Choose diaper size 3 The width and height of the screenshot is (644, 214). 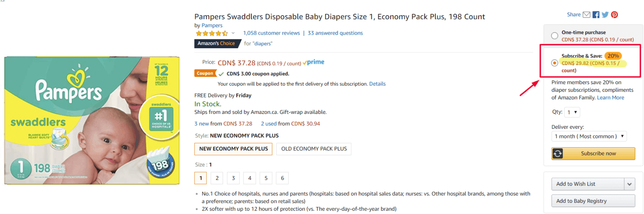click(x=233, y=178)
